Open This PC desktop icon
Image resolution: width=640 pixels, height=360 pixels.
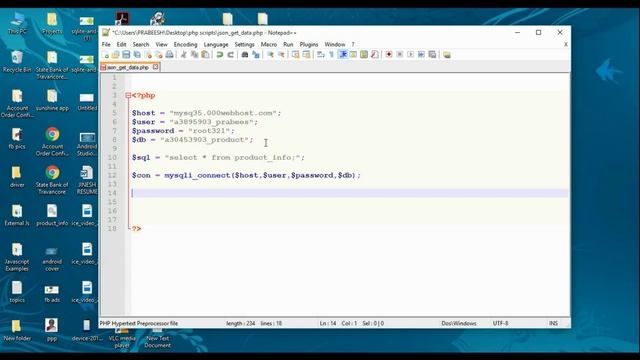tap(17, 23)
